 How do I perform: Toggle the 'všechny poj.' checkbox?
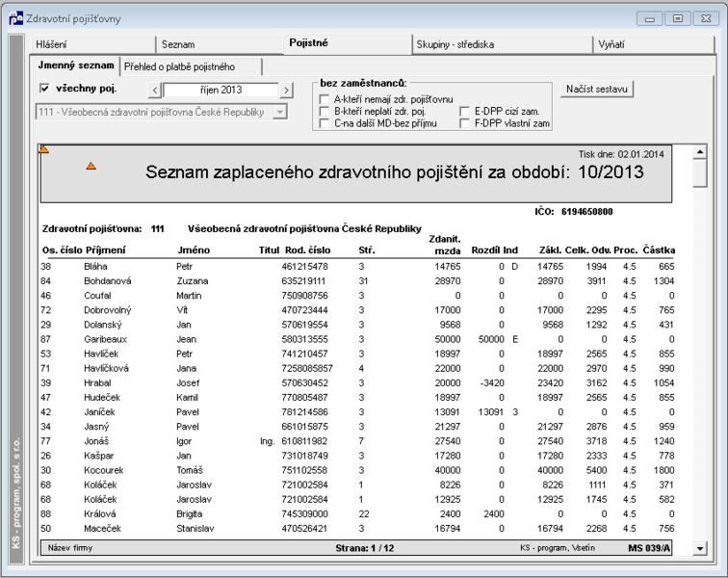pos(44,89)
